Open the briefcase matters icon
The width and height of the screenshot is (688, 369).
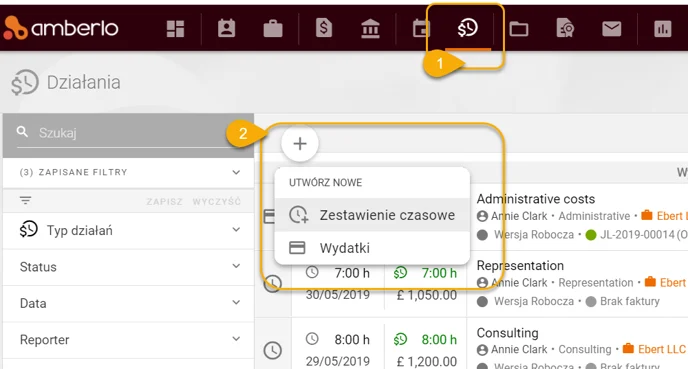coord(273,29)
